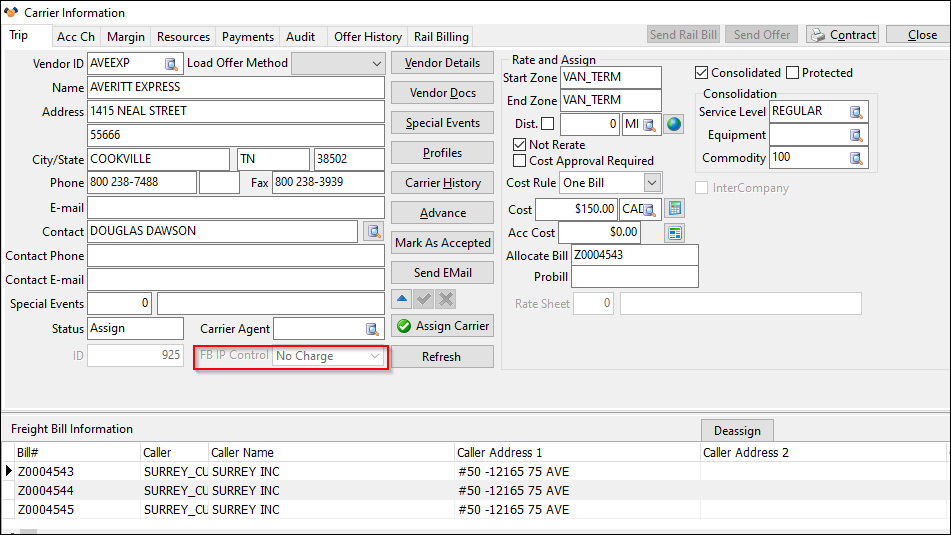Click the Assign Carrier button
This screenshot has height=535, width=951.
442,326
